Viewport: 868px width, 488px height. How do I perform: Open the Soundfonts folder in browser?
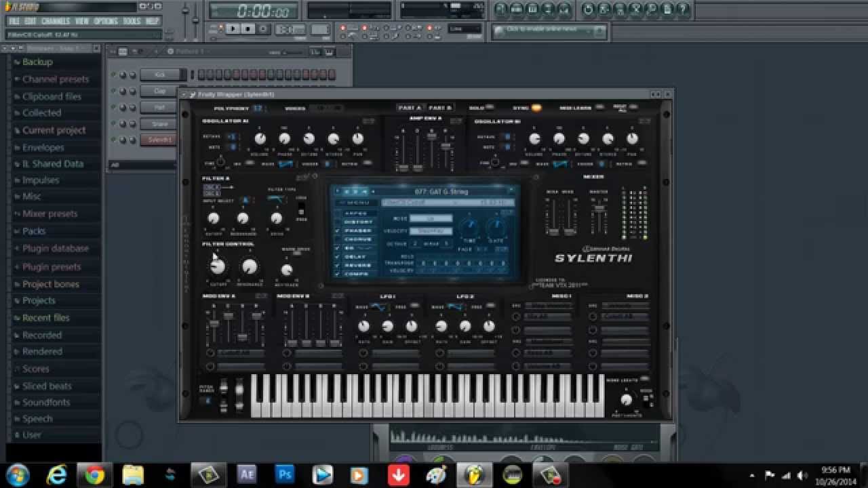click(46, 402)
